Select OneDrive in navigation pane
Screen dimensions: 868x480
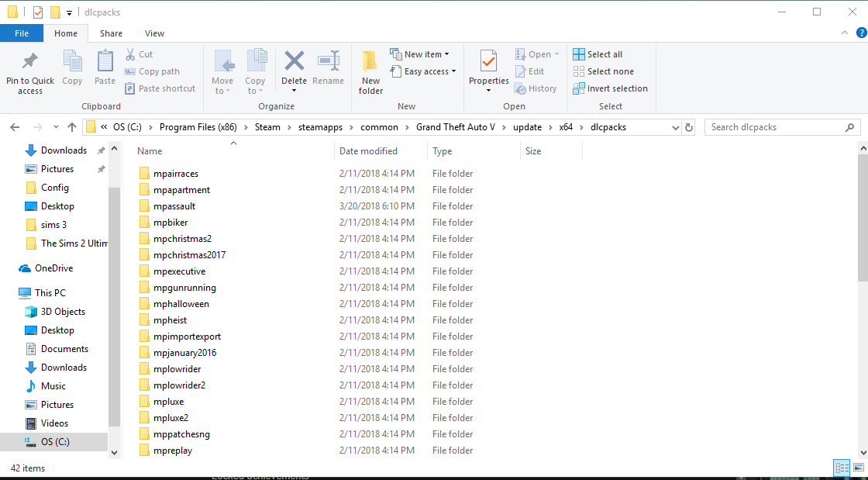click(x=53, y=268)
